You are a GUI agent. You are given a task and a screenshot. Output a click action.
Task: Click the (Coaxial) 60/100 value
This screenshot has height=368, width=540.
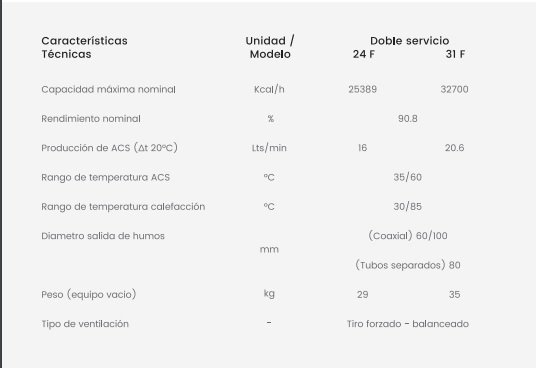coord(408,236)
